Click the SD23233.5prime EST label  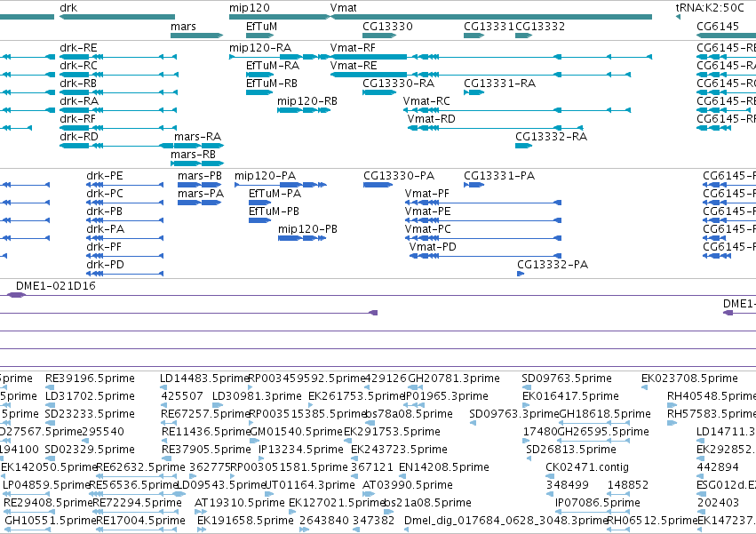click(90, 414)
